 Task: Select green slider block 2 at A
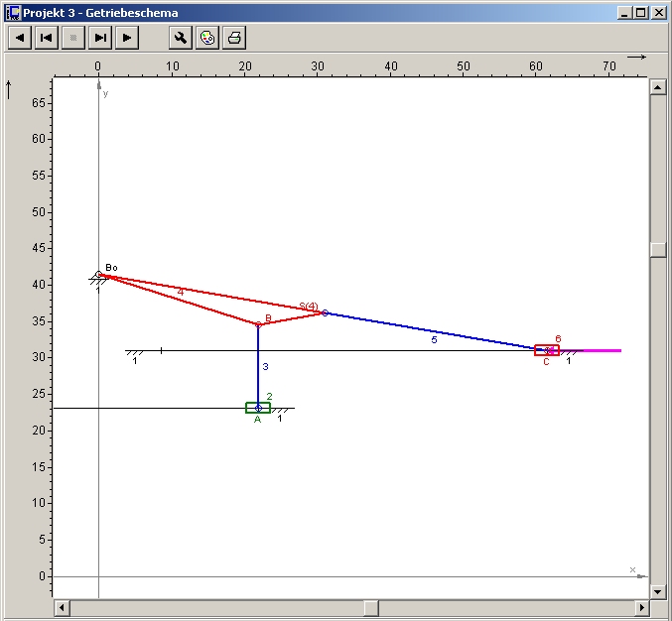(258, 408)
